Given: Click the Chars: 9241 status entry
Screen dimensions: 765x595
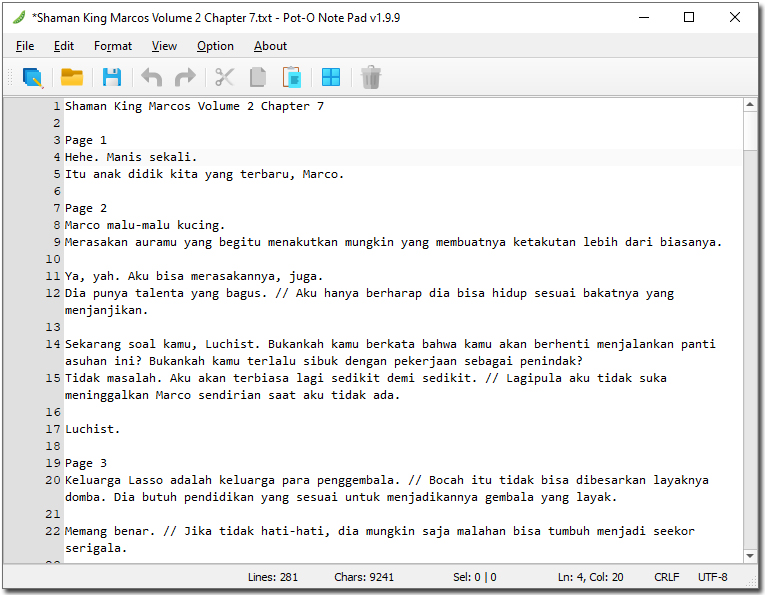Looking at the screenshot, I should pos(364,577).
